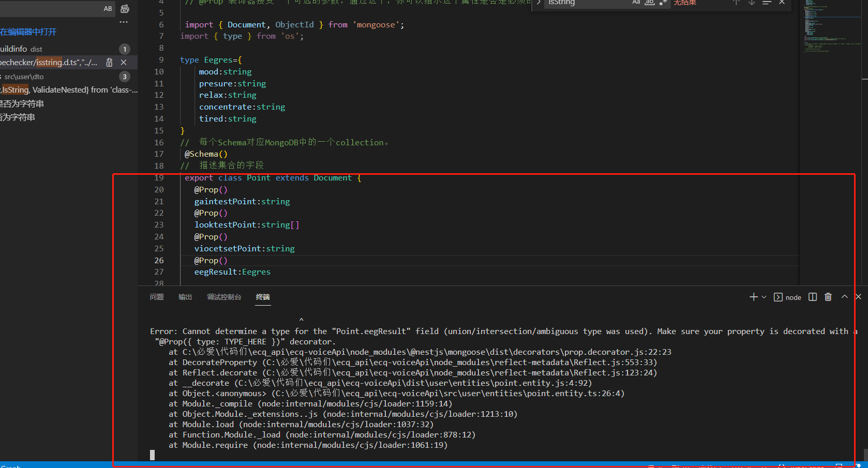The image size is (868, 468).
Task: Switch to the 输出 tab
Action: click(x=185, y=297)
